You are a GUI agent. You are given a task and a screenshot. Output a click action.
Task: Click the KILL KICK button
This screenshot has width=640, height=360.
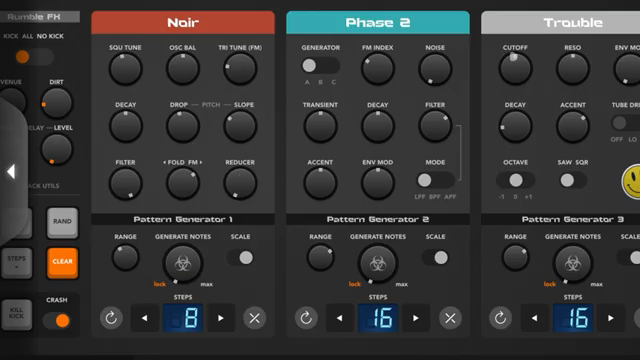click(x=16, y=314)
